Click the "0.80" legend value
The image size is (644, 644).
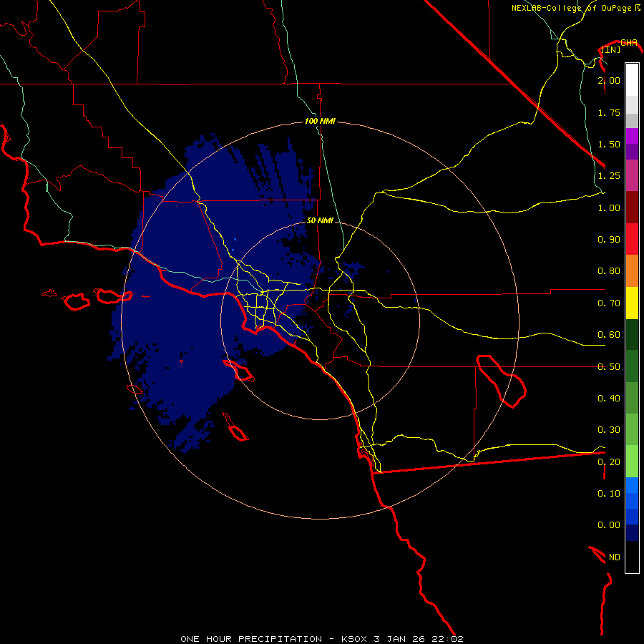tap(609, 271)
